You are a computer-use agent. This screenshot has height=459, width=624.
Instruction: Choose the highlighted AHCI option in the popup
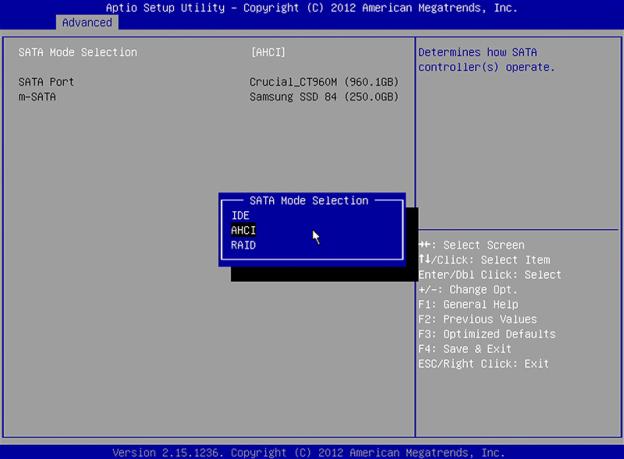(x=243, y=230)
